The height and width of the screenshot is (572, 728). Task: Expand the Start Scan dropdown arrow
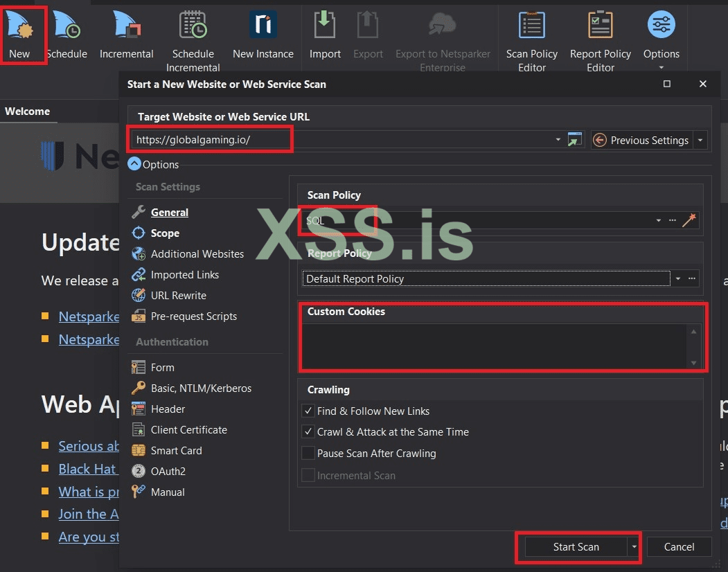(x=634, y=547)
